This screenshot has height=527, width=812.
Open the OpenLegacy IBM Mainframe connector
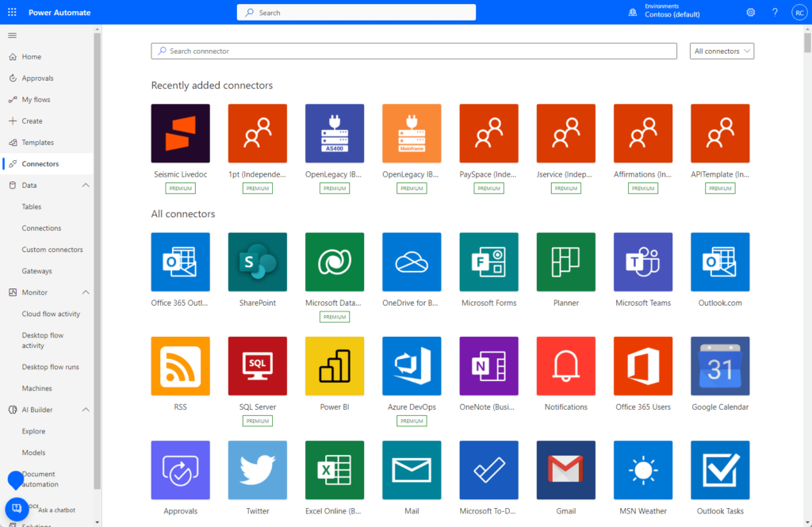[x=412, y=133]
